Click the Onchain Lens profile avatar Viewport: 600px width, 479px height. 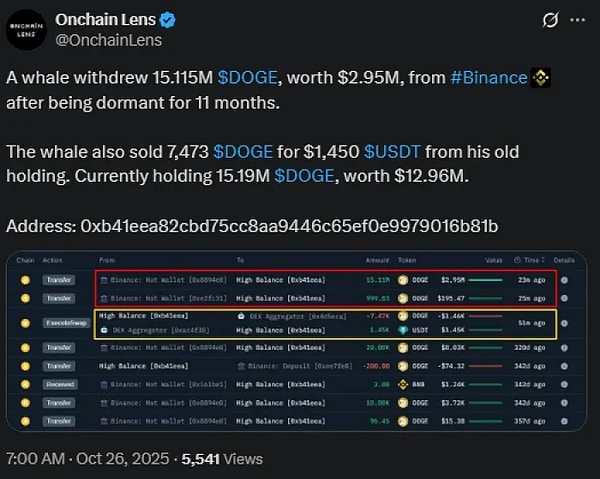click(28, 28)
